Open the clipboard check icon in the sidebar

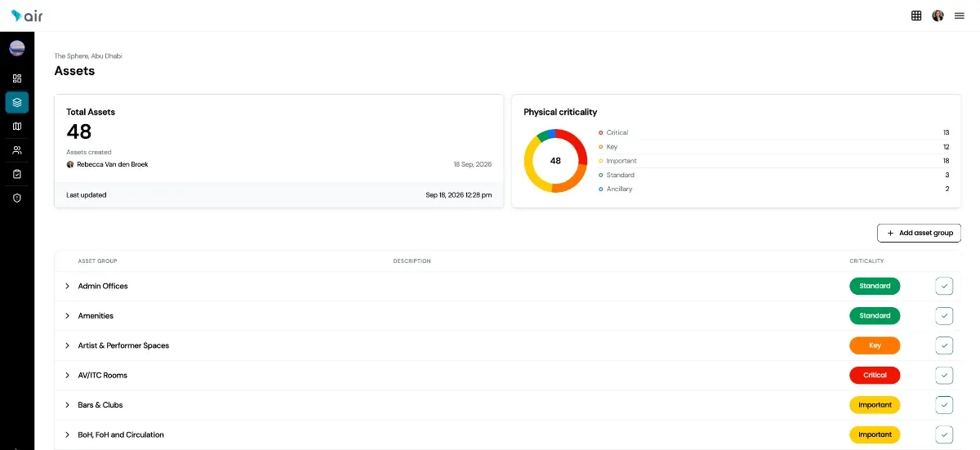coord(17,174)
